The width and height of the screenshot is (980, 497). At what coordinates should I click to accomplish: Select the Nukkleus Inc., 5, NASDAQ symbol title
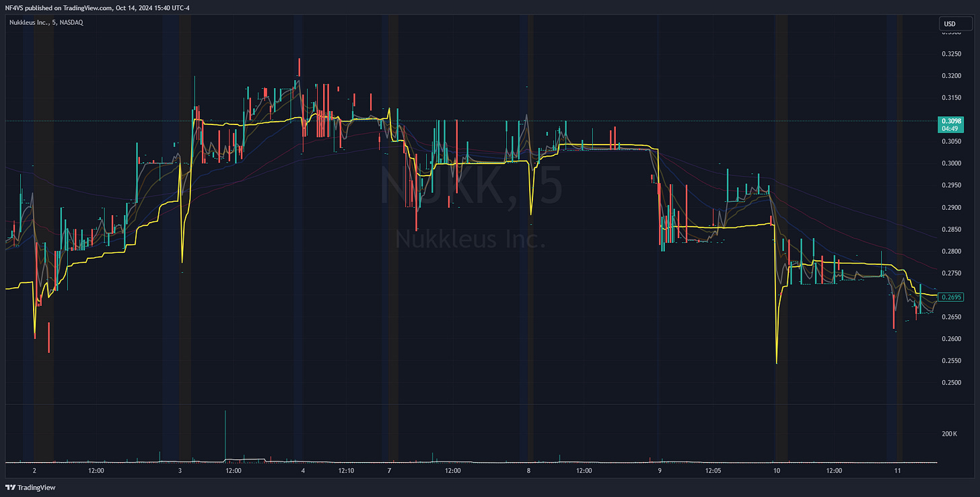point(46,23)
